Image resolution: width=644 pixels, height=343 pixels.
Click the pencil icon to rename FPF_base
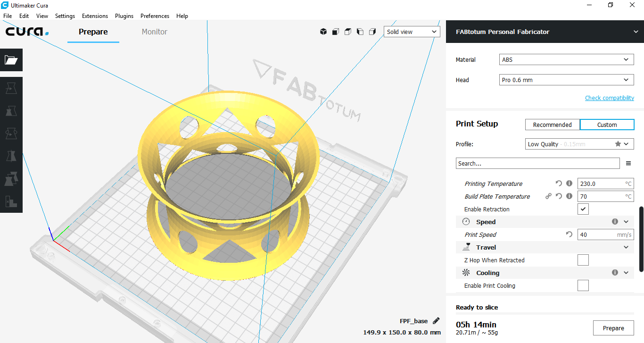(436, 321)
